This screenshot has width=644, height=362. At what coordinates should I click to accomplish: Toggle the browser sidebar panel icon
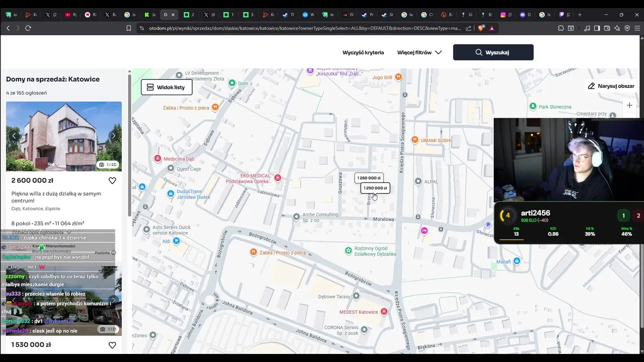[x=597, y=28]
